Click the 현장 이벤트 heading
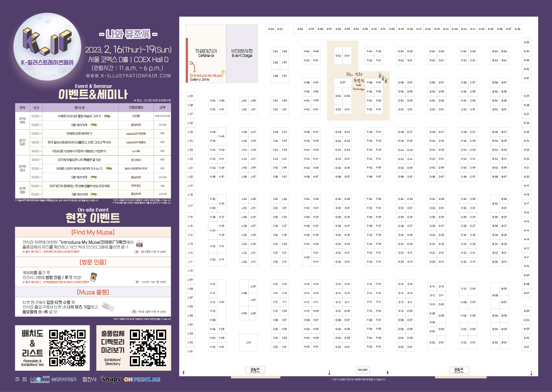 pos(93,218)
